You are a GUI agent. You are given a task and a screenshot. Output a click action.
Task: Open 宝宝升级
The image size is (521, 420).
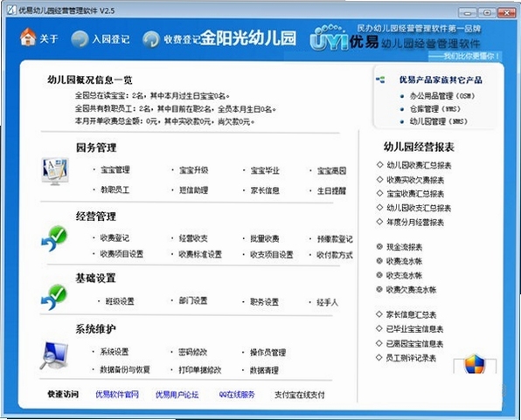click(x=194, y=170)
